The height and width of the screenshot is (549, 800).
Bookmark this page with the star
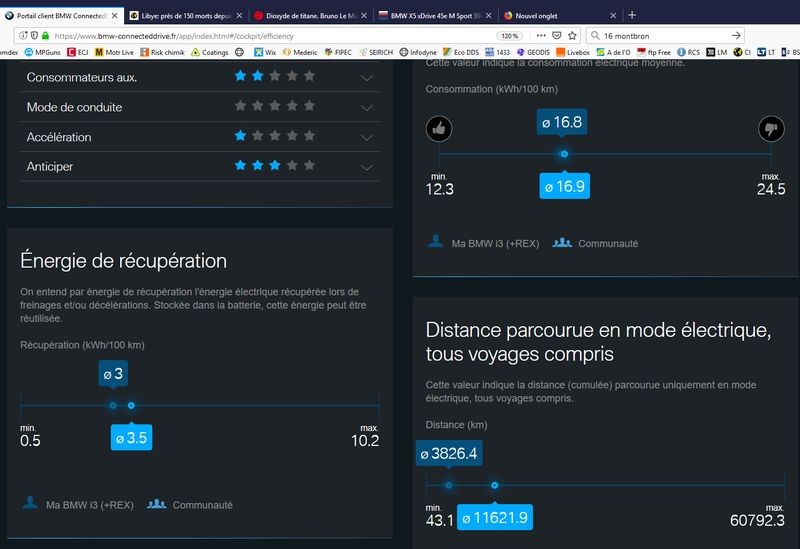[x=572, y=36]
